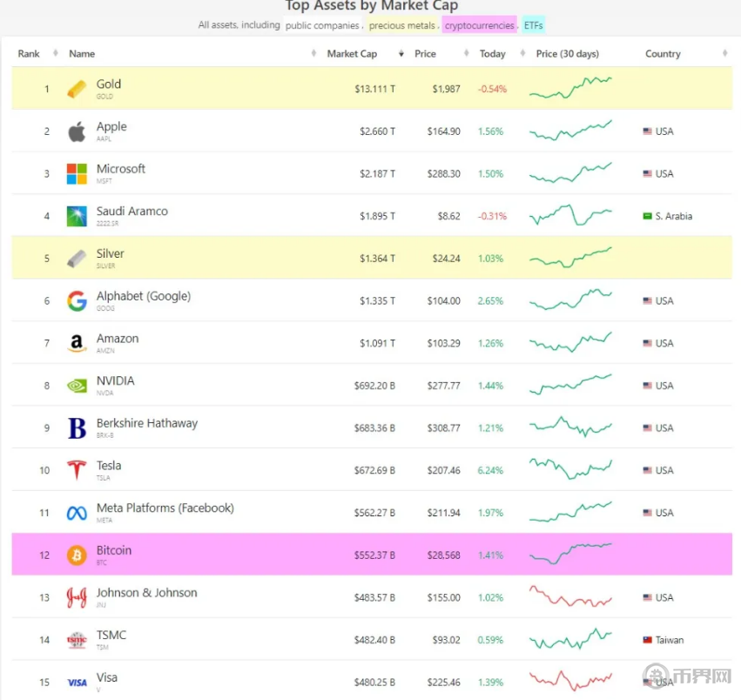Click Saudi Aramco's 30-day chart
The width and height of the screenshot is (741, 700).
tap(570, 215)
